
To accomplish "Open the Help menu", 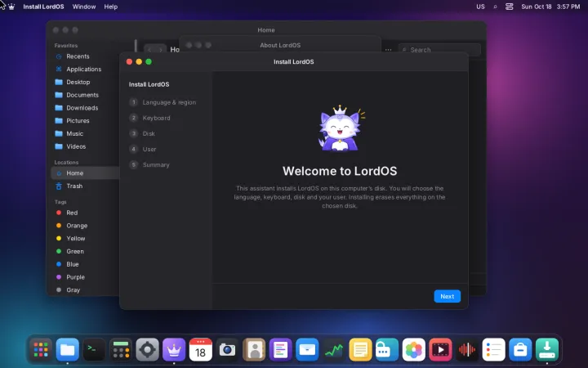I will click(110, 7).
